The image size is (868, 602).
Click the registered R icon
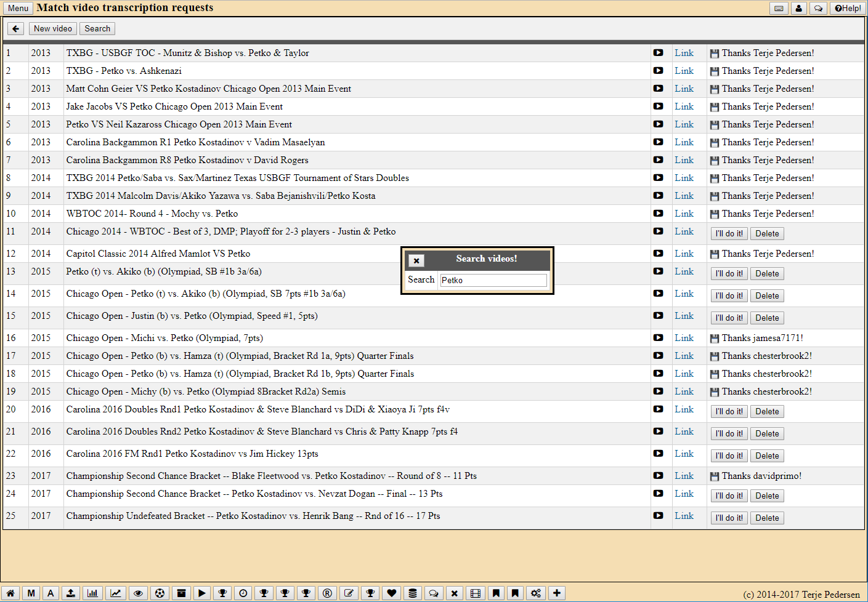point(327,593)
